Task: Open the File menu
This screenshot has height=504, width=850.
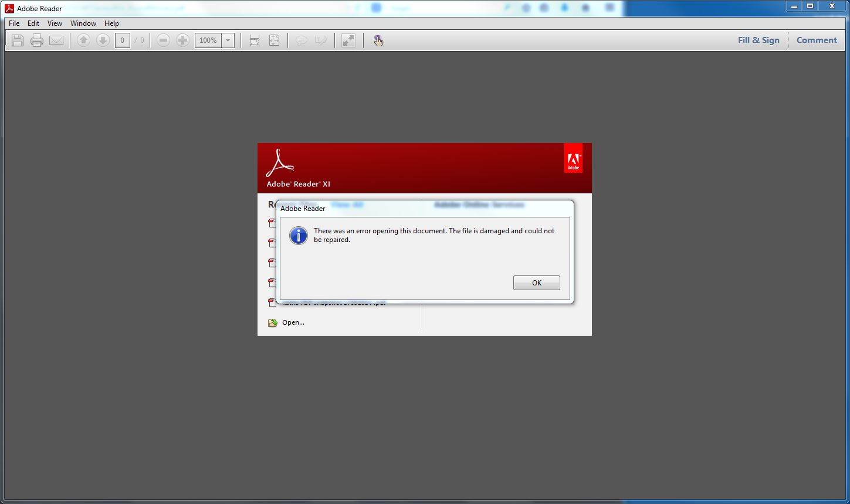Action: coord(14,23)
